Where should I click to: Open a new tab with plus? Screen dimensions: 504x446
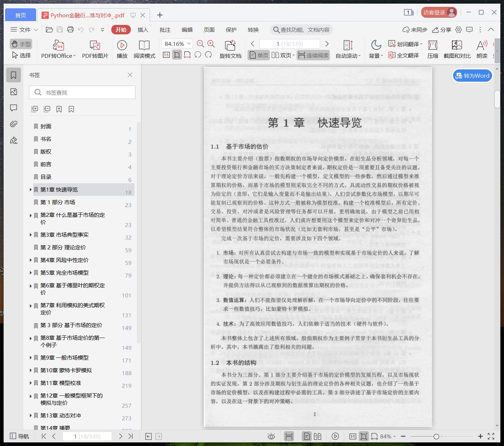[x=160, y=15]
